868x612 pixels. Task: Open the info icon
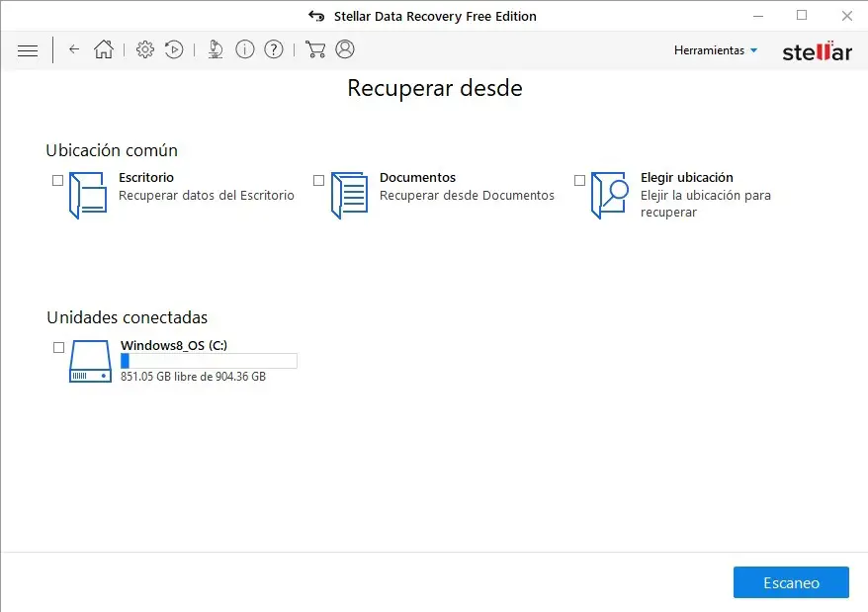click(x=244, y=49)
